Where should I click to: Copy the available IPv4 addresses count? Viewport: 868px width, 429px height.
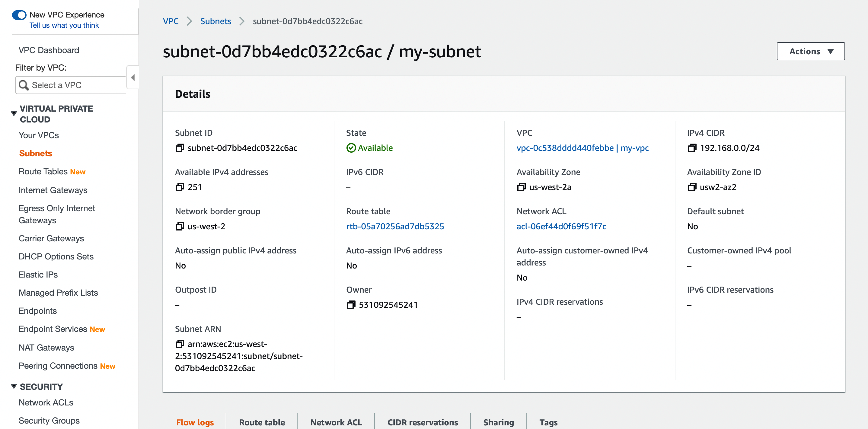(x=180, y=187)
